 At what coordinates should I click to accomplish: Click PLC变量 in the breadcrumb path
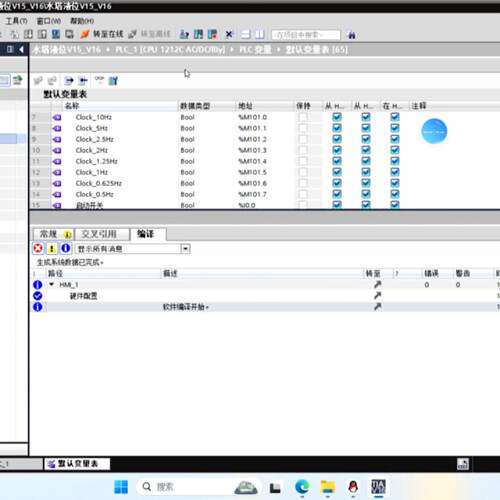pyautogui.click(x=255, y=50)
